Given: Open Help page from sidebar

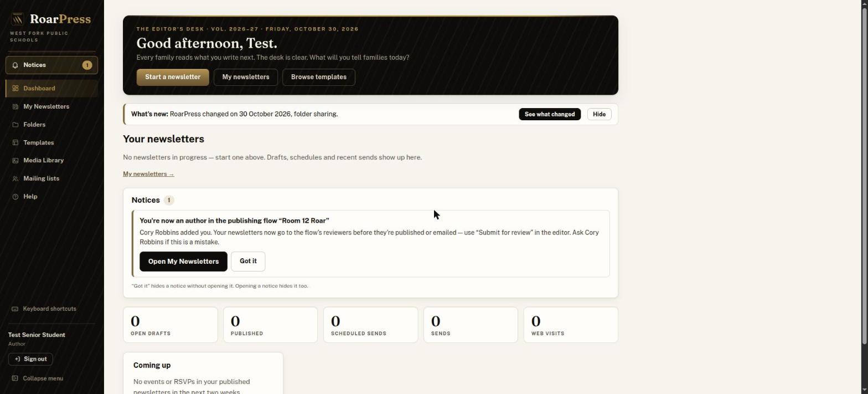Looking at the screenshot, I should click(x=52, y=197).
